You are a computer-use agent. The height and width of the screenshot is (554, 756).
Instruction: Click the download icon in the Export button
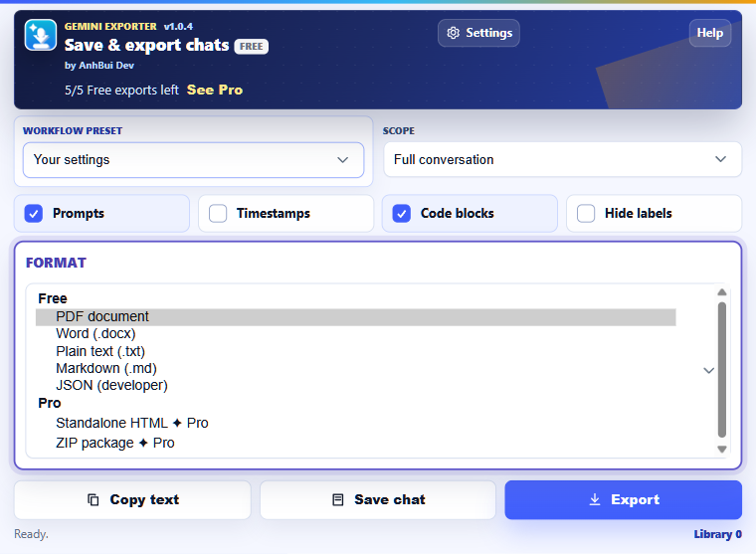595,499
